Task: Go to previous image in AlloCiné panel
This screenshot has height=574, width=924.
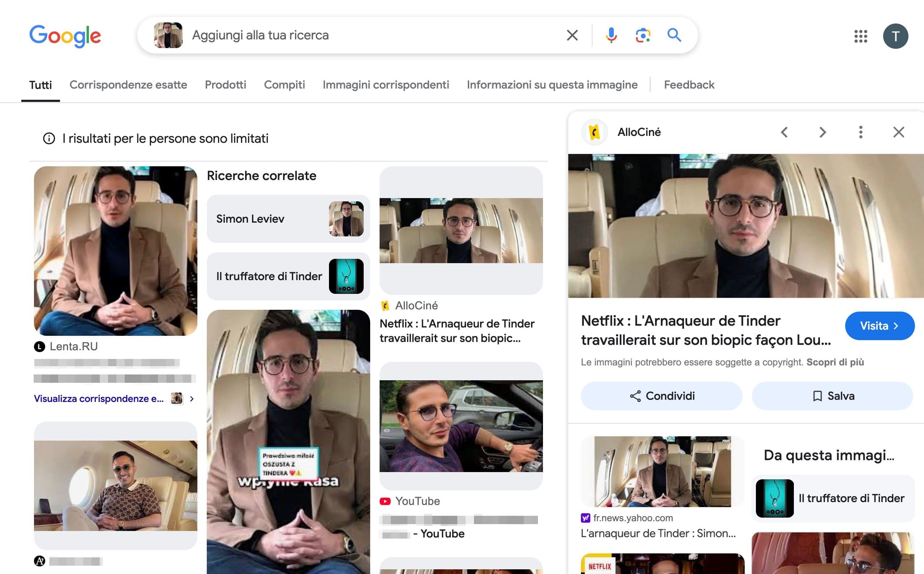Action: 784,132
